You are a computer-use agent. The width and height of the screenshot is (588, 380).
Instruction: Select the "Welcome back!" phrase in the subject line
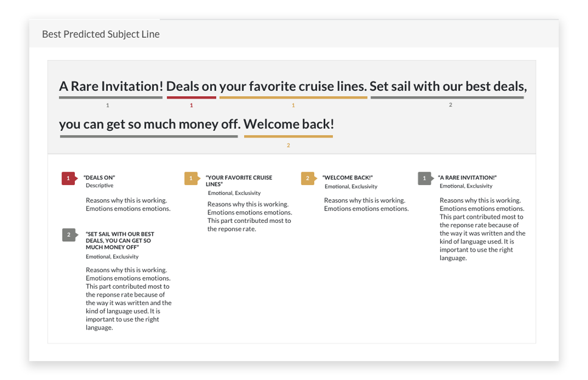click(289, 124)
